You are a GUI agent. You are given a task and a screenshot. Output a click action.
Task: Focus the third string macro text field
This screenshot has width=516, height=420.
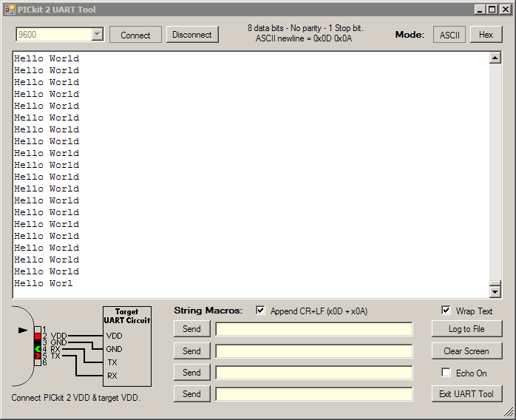pyautogui.click(x=314, y=373)
